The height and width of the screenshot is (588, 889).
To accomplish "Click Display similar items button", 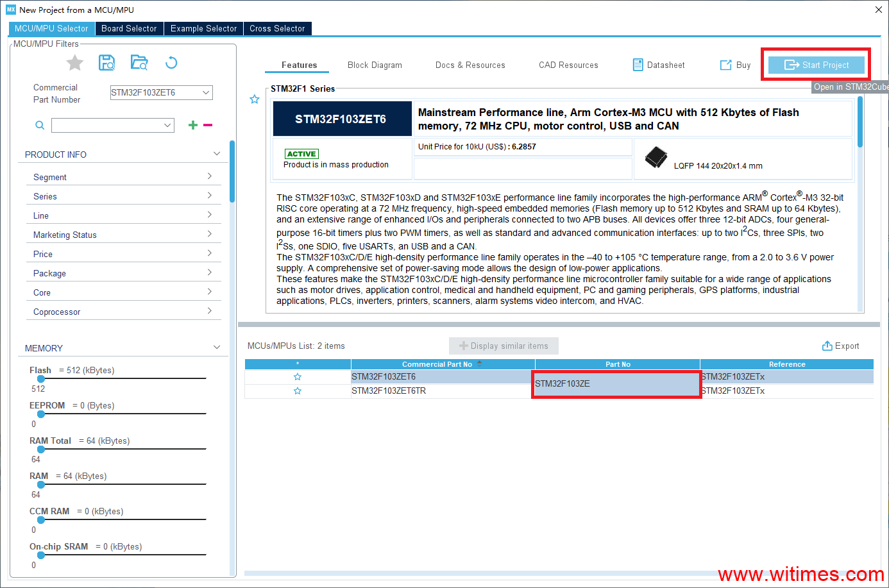I will point(504,346).
